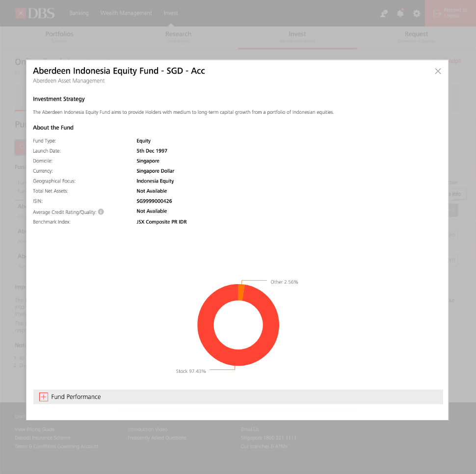Screen dimensions: 476x474
Task: Open the settings gear icon
Action: click(x=417, y=13)
